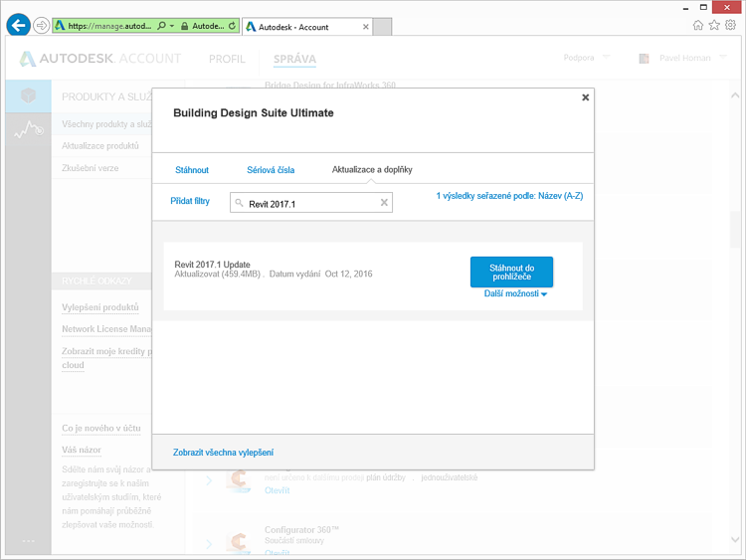
Task: Maximize the browser window
Action: point(703,7)
